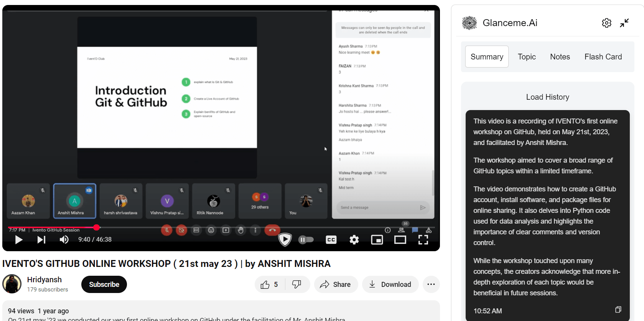
Task: Mute the video volume speaker icon
Action: pyautogui.click(x=64, y=240)
